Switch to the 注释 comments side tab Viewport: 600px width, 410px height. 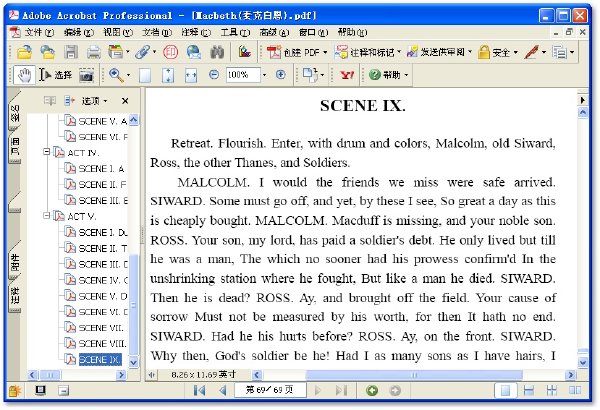pyautogui.click(x=15, y=295)
